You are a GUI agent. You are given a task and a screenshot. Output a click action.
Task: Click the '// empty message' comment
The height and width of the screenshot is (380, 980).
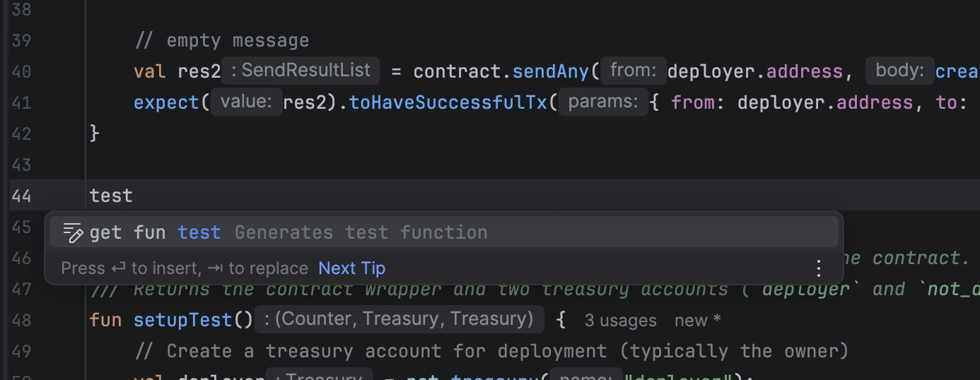coord(221,40)
